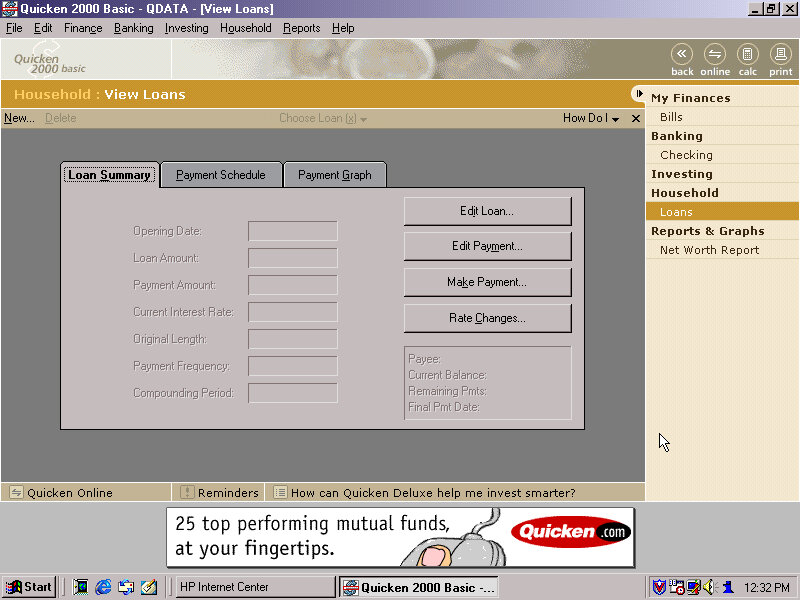The width and height of the screenshot is (800, 600).
Task: Open Reminders in the bottom bar
Action: (227, 492)
